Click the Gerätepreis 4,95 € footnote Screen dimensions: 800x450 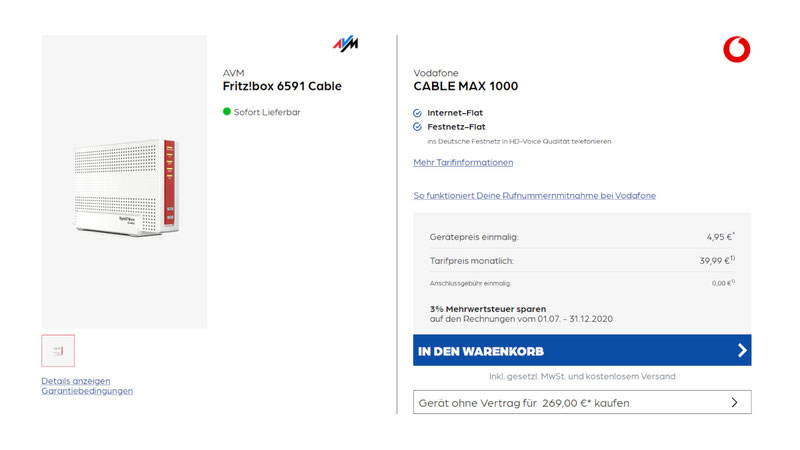pos(734,234)
